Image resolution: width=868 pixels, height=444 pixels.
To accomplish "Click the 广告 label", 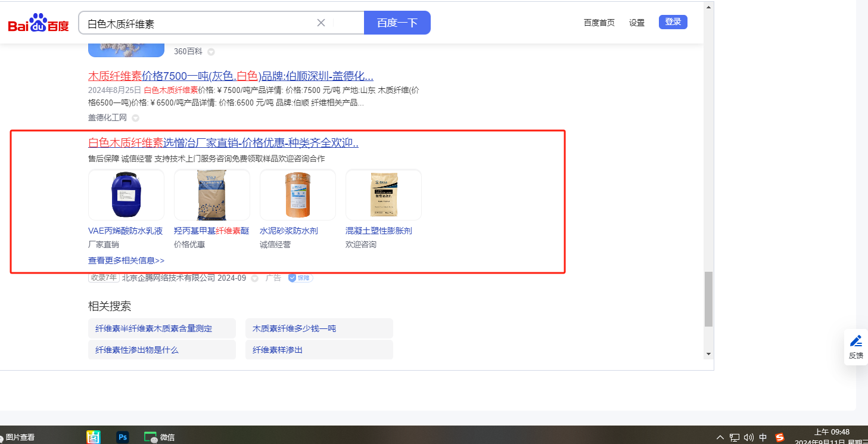I will [273, 278].
